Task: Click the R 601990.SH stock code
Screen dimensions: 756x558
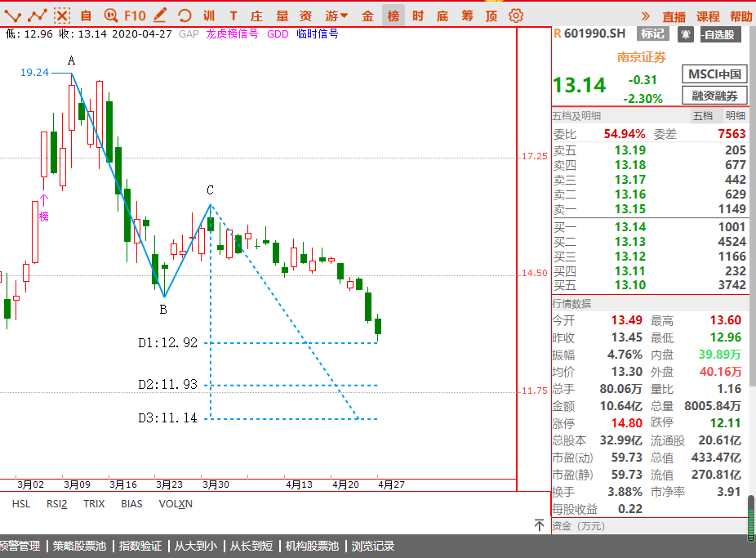Action: point(589,33)
